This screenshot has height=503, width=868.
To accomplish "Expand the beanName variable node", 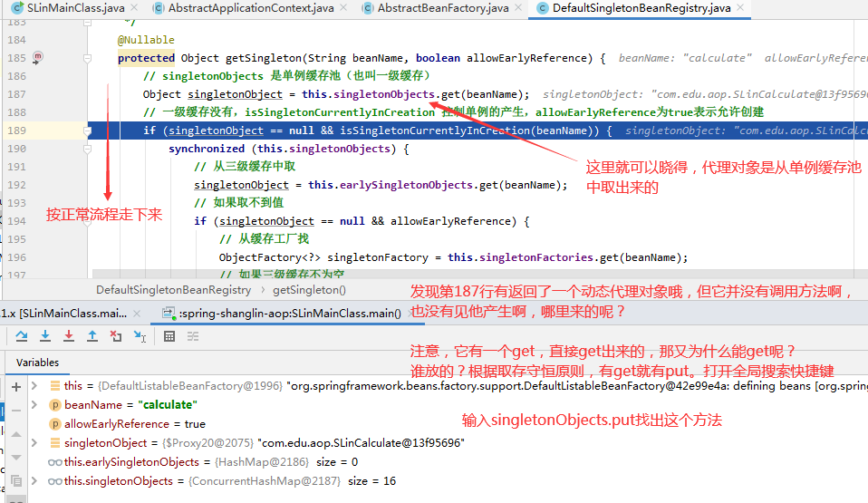I will (34, 404).
